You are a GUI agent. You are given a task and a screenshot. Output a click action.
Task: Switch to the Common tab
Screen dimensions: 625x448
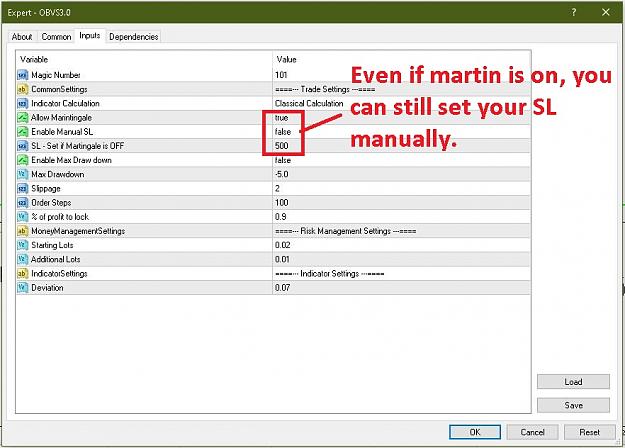pyautogui.click(x=56, y=37)
